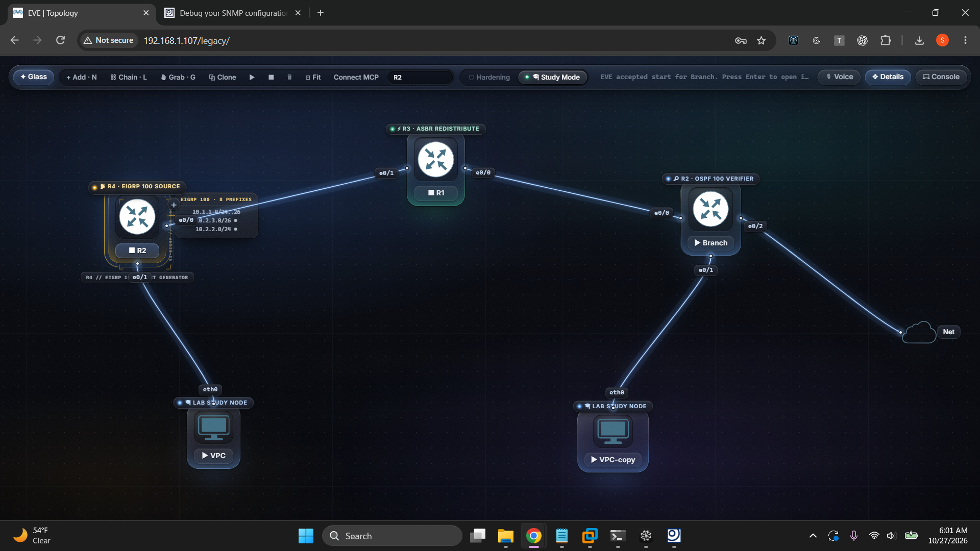Click the Stop square toolbar icon

tap(271, 77)
